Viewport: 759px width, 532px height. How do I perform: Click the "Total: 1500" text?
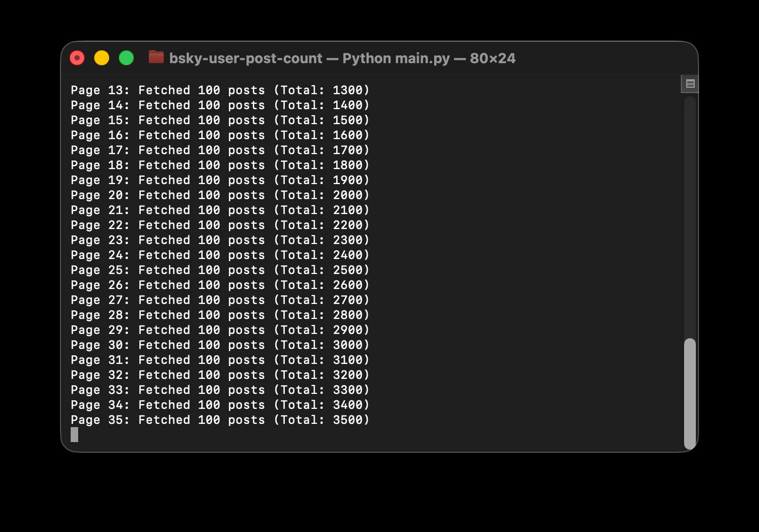tap(321, 120)
